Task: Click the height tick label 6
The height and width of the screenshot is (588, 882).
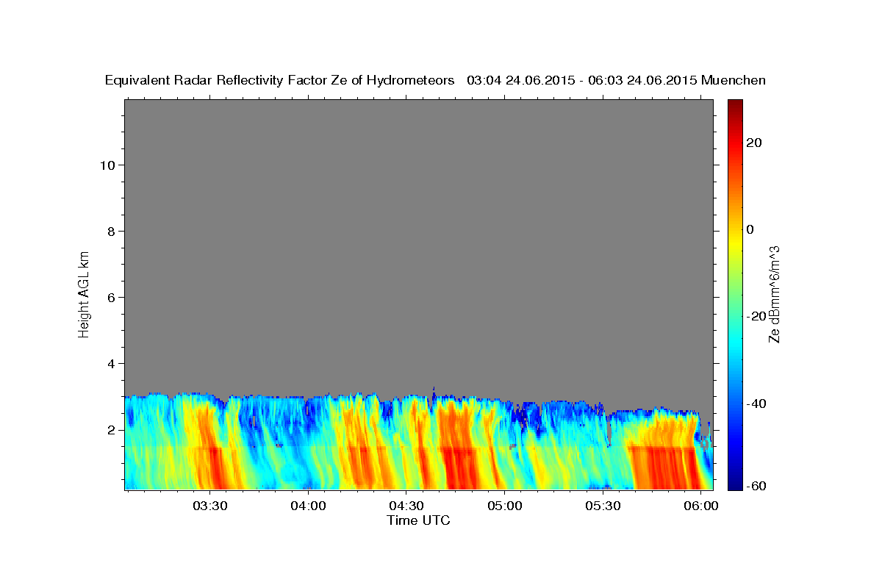Action: click(112, 297)
